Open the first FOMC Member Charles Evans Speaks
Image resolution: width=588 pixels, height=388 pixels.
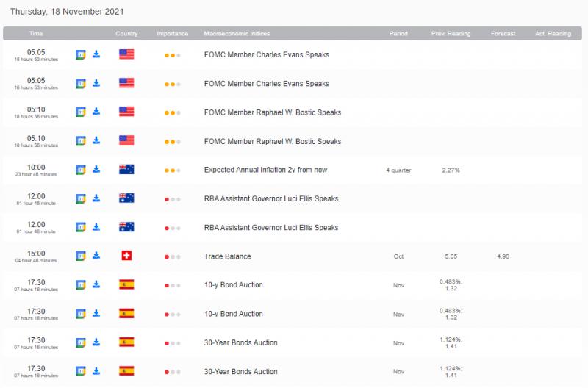pyautogui.click(x=266, y=54)
